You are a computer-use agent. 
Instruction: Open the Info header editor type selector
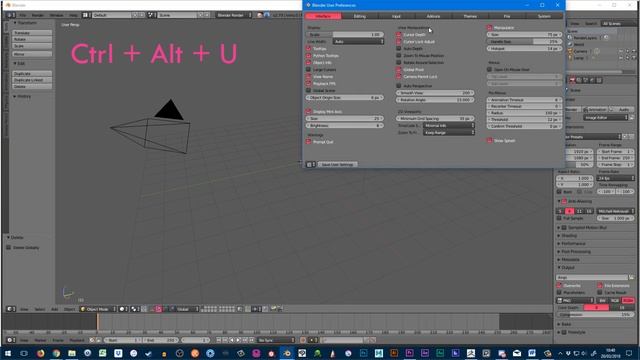(11, 15)
